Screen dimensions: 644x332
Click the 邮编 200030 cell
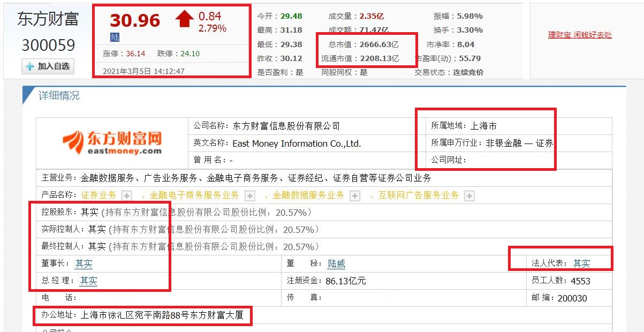[570, 298]
